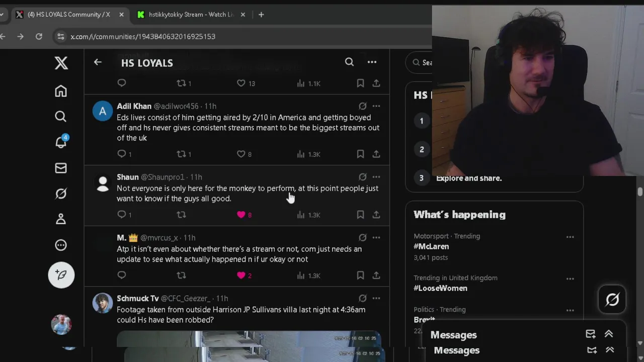
Task: Reply to M. @mvrcus_x post
Action: point(122,275)
